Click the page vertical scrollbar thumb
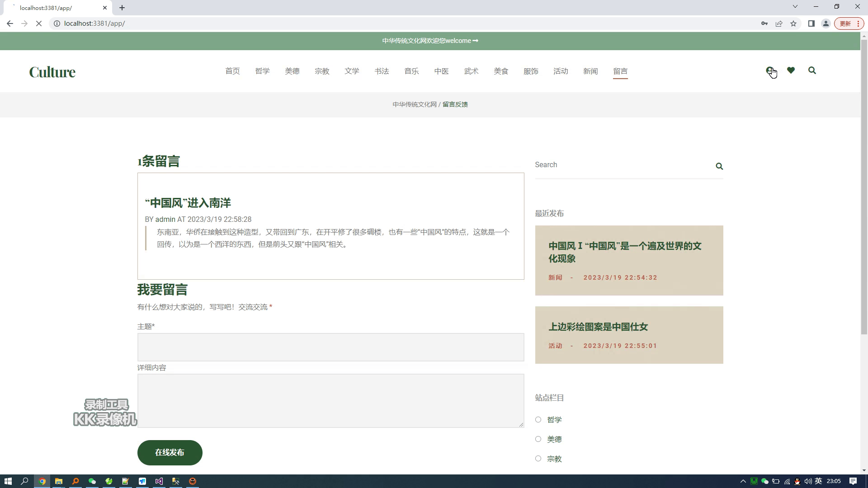This screenshot has height=488, width=868. [x=864, y=187]
